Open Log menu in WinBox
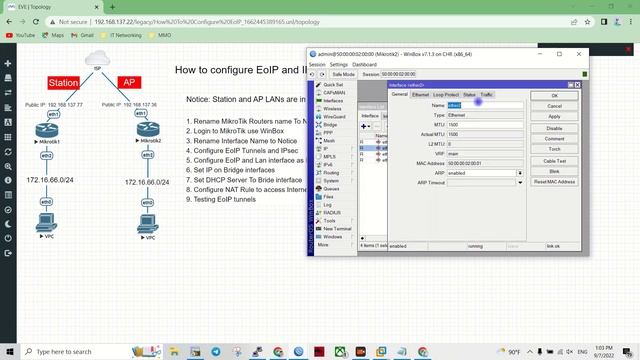This screenshot has height=360, width=640. (327, 204)
